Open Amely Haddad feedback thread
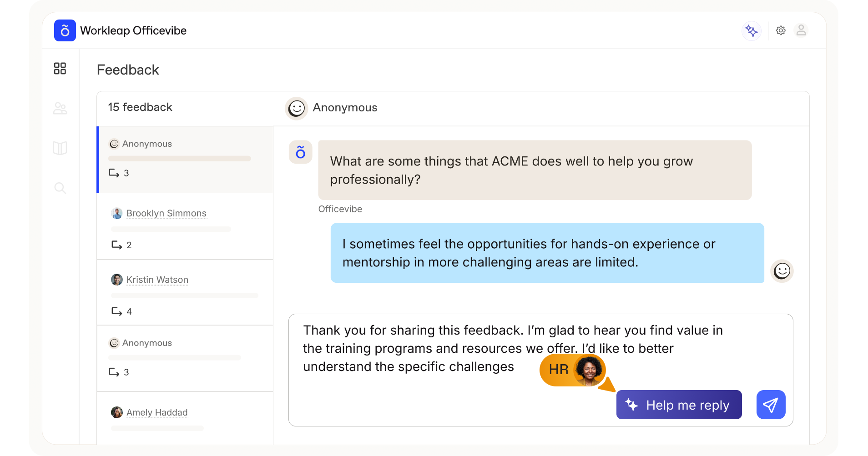Screen dimensions: 868x456 156,412
